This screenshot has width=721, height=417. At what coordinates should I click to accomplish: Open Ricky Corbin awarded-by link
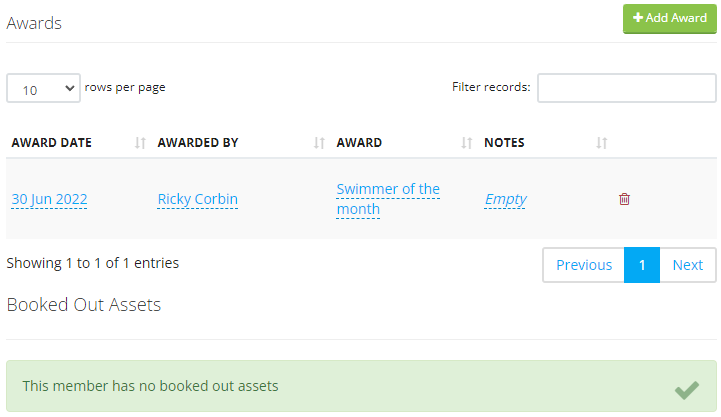coord(197,199)
